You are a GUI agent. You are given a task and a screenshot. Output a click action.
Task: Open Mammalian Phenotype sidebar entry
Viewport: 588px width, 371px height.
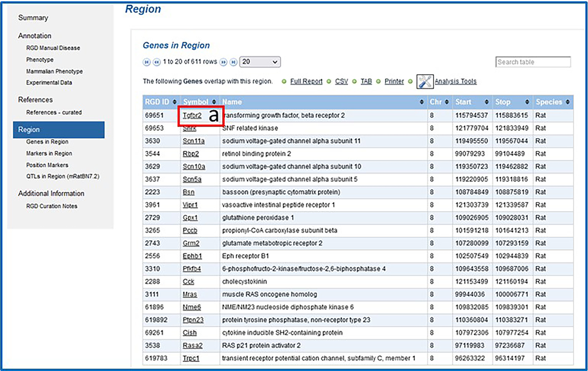(x=54, y=71)
